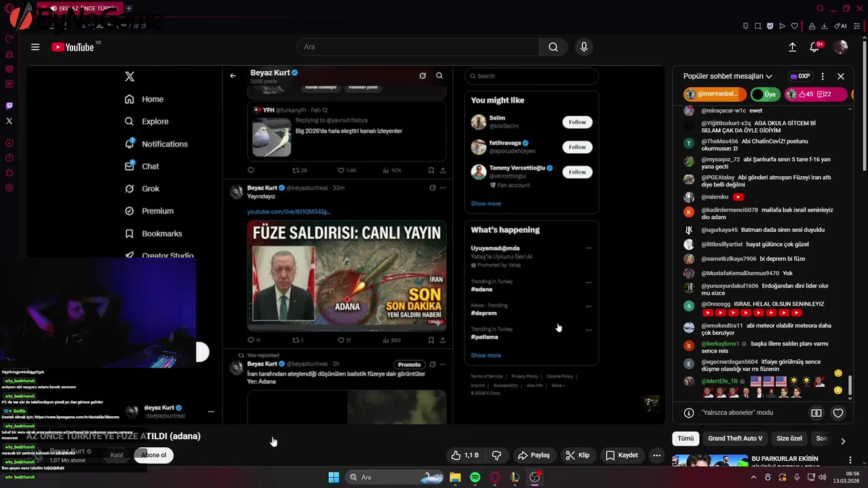Select the Size özel chip
This screenshot has height=488, width=868.
789,439
